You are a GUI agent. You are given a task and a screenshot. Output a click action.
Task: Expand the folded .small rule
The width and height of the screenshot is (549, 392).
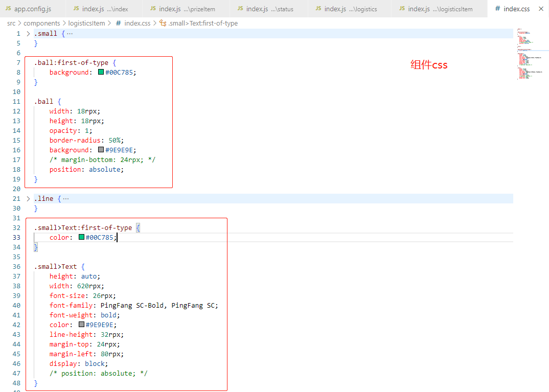pos(28,34)
